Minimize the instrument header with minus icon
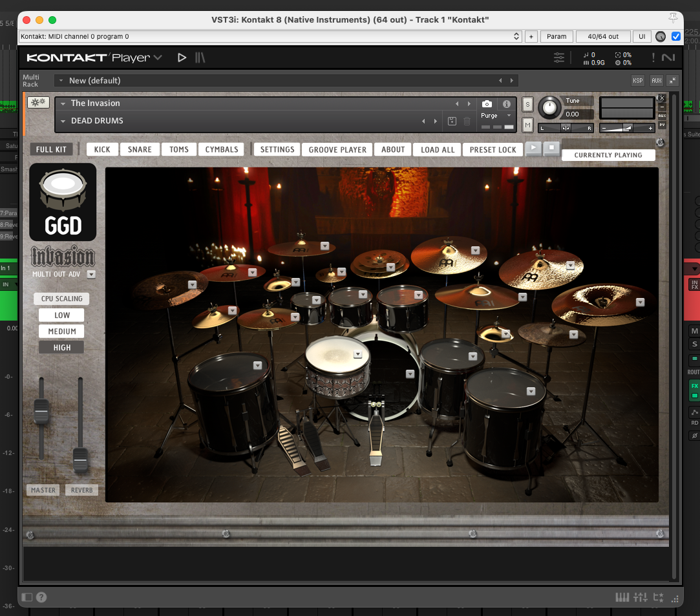This screenshot has width=700, height=616. click(662, 107)
